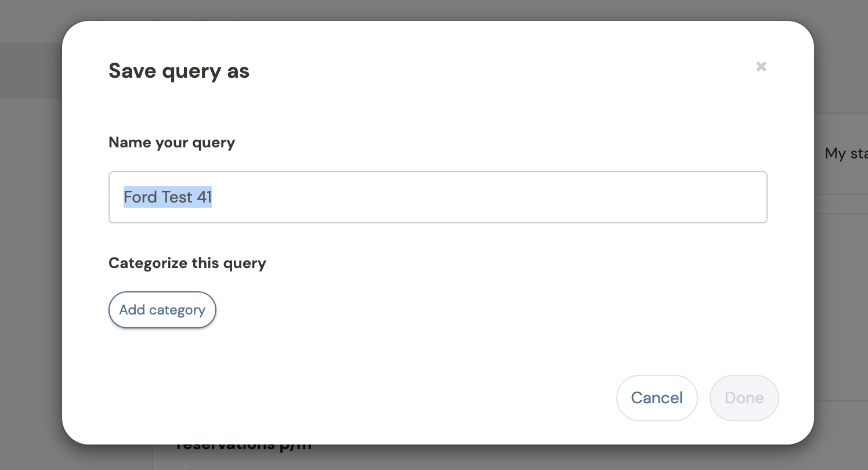Click the number 41 in the name field
868x470 pixels.
click(204, 197)
